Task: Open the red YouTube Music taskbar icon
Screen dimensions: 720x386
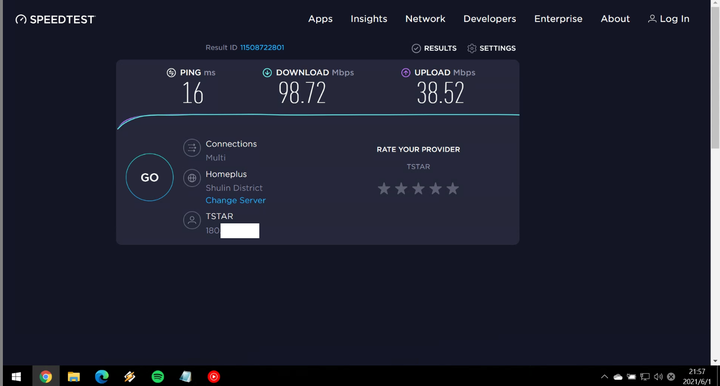Action: [x=214, y=376]
